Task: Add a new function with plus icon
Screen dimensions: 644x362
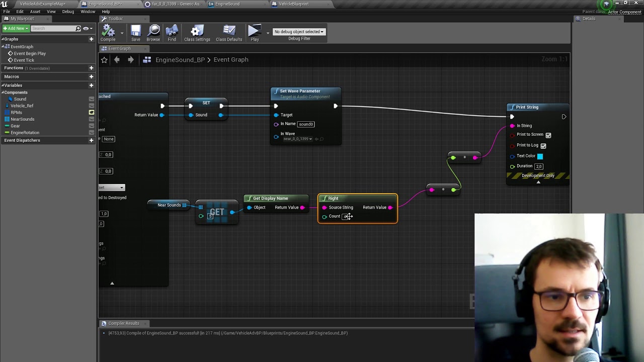Action: (x=91, y=68)
